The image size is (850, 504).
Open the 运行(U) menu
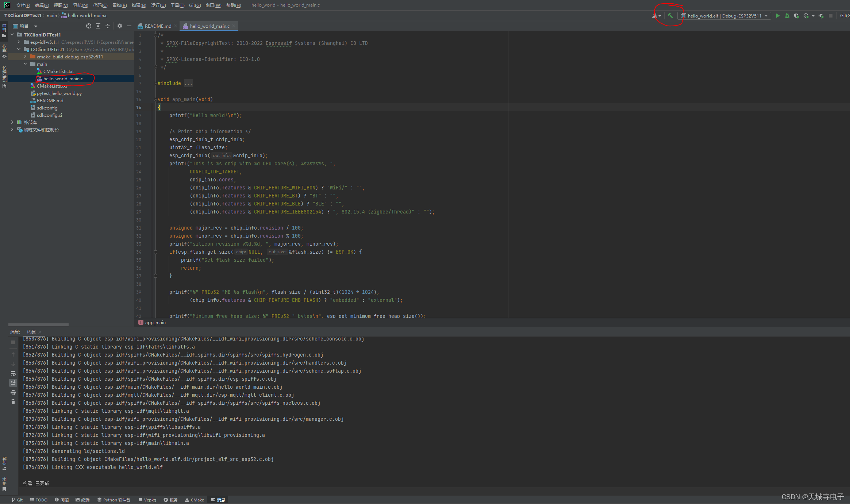[x=158, y=5]
